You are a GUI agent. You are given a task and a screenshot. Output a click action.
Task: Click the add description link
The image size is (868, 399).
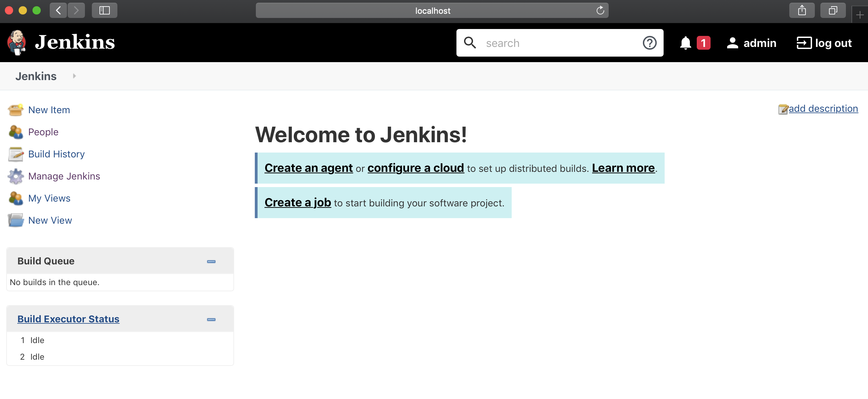tap(823, 109)
